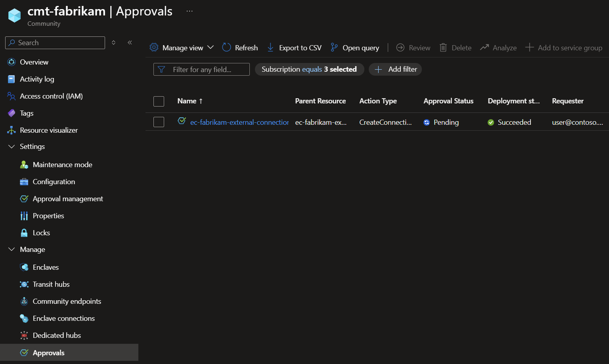Click the Locks padlock icon

pyautogui.click(x=24, y=233)
